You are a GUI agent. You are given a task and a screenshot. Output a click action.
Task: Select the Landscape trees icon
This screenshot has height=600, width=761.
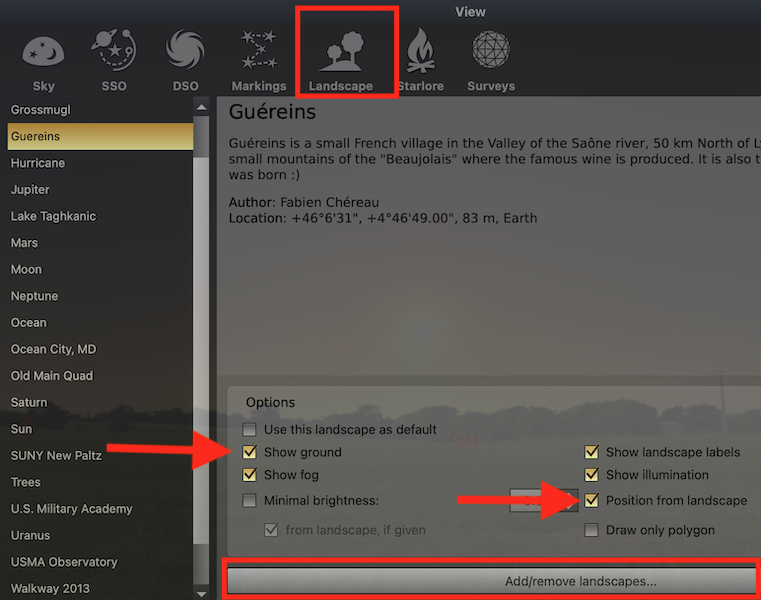coord(344,51)
